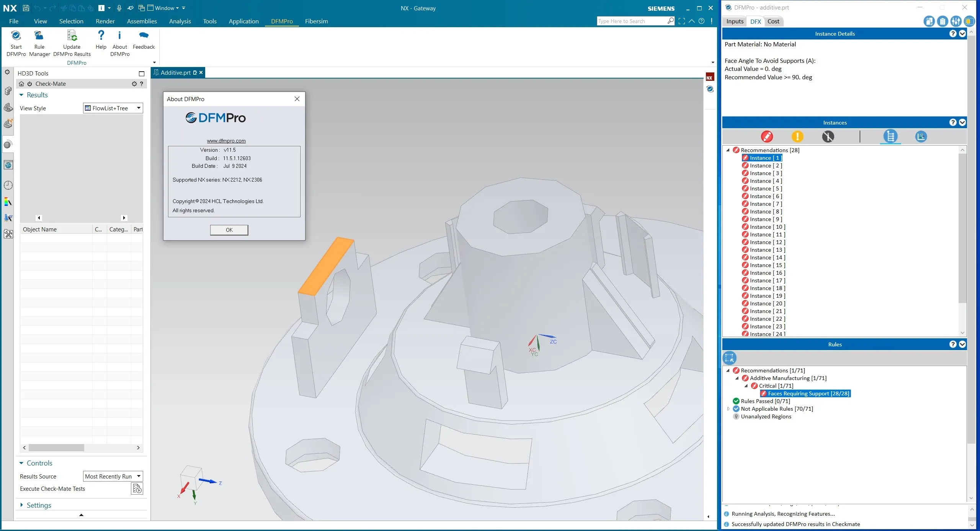Screen dimensions: 980x531
Task: Expand the Settings section
Action: tap(21, 505)
